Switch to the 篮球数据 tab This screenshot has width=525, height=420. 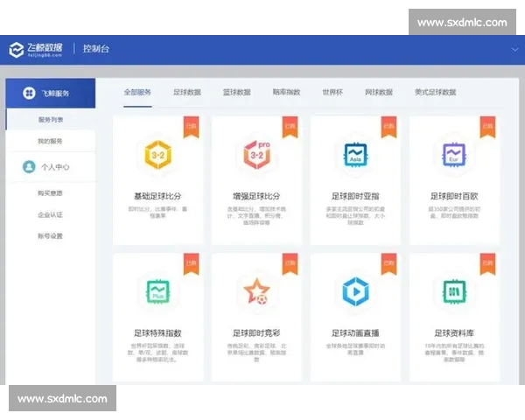[237, 92]
